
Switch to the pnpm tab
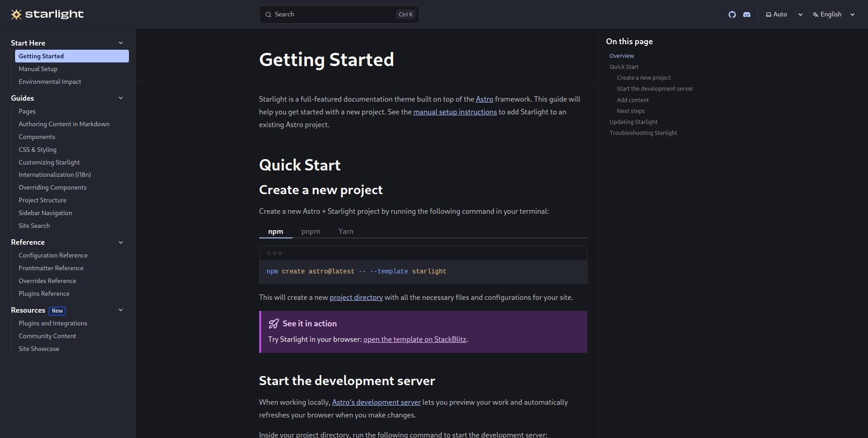point(311,232)
